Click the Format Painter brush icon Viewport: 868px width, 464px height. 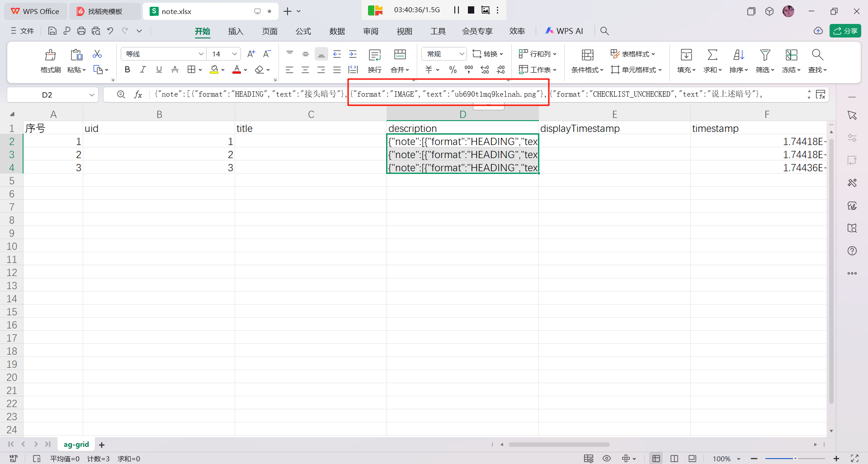pos(50,55)
